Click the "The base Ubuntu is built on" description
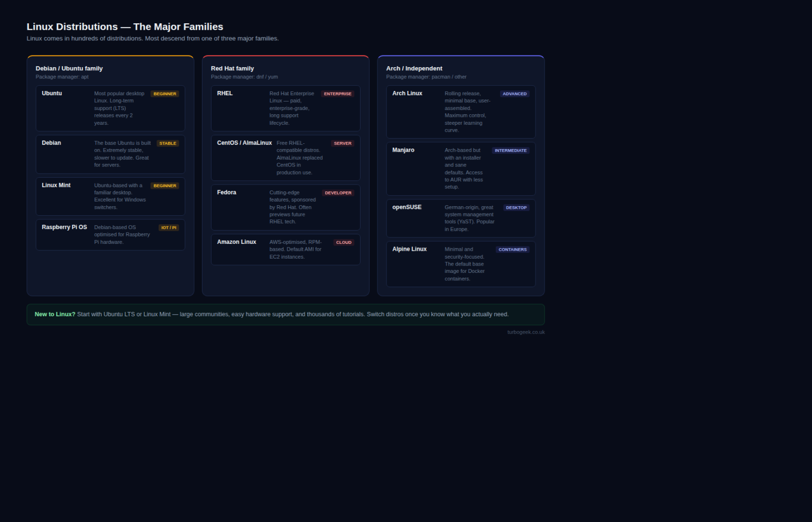This screenshot has height=522, width=812. (123, 154)
